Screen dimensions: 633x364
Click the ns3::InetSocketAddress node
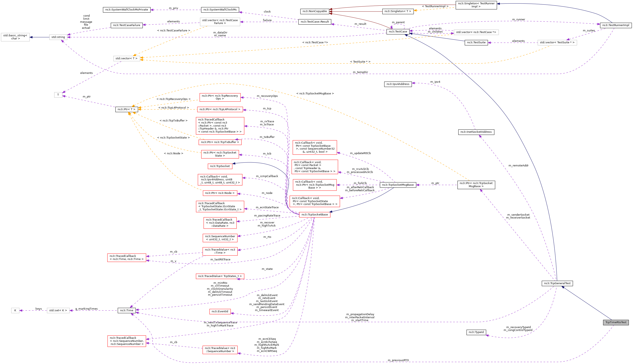pos(476,132)
